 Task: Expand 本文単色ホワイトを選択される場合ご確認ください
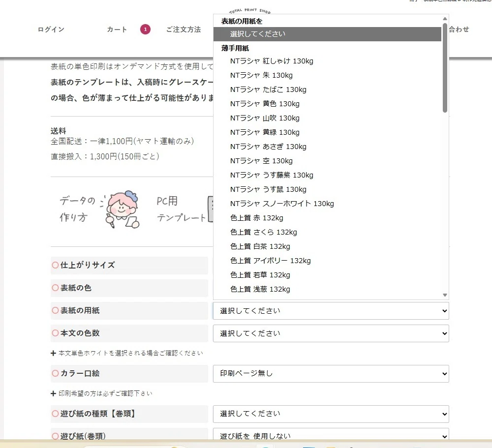point(127,353)
